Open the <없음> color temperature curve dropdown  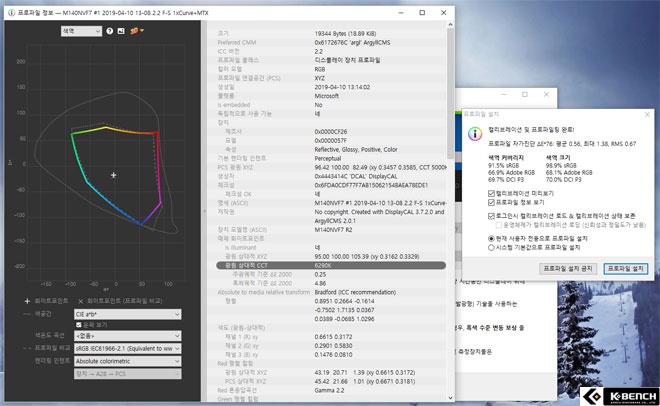click(x=128, y=336)
